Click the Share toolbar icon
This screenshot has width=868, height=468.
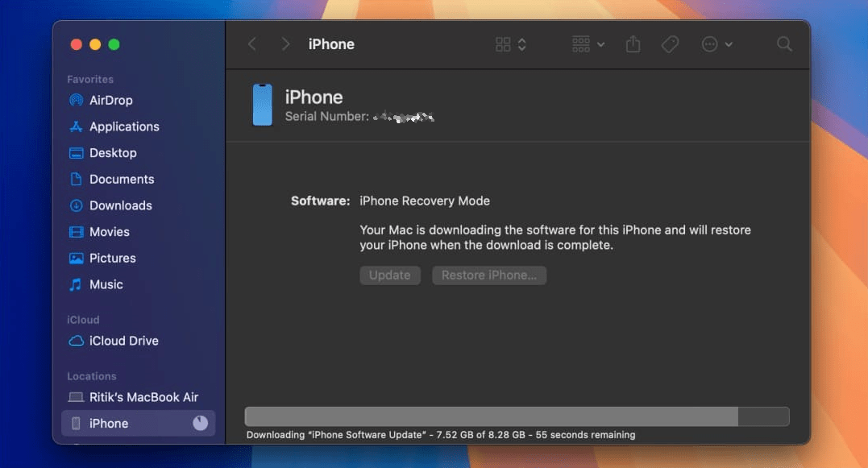633,44
